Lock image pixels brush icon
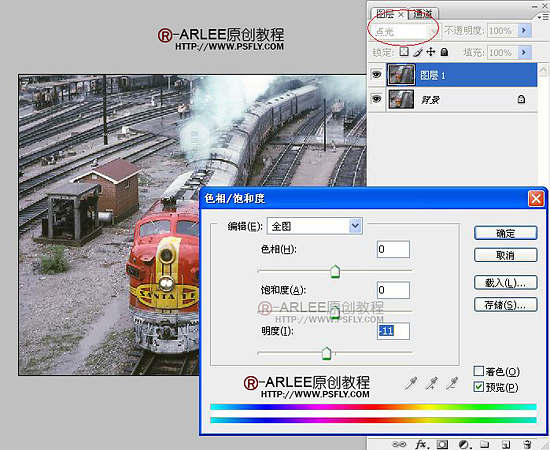The height and width of the screenshot is (450, 550). [x=418, y=52]
